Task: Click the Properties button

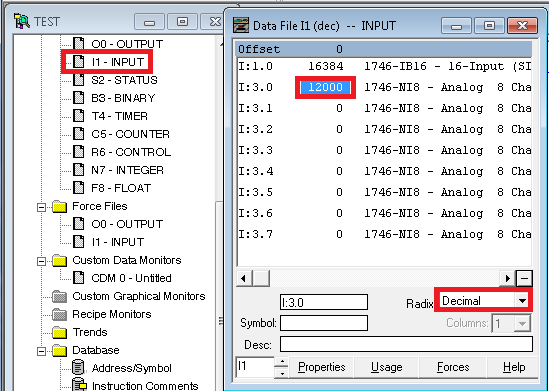Action: pos(321,367)
